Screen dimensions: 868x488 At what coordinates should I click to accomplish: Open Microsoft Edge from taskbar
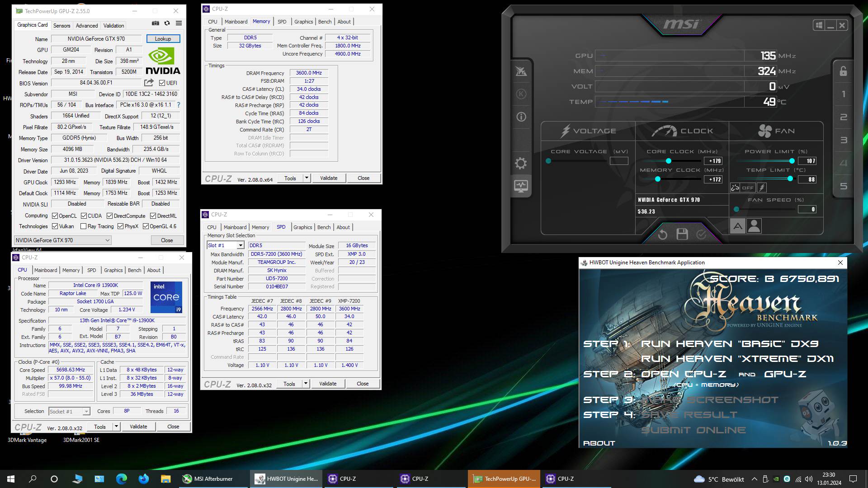click(122, 479)
